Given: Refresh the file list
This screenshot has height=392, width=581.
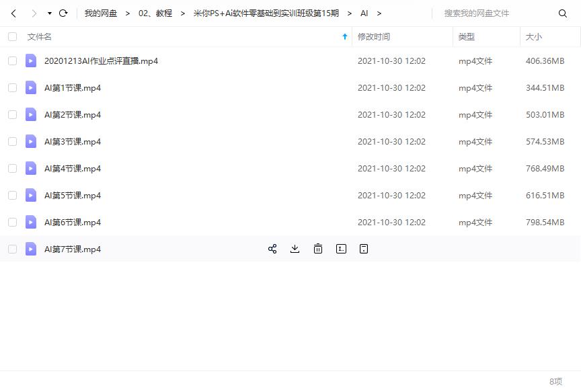Looking at the screenshot, I should pyautogui.click(x=63, y=13).
